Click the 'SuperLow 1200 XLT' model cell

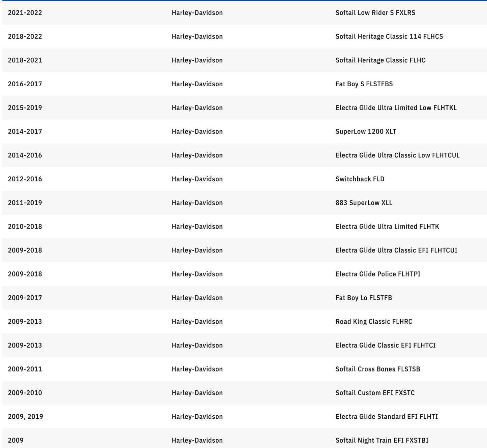click(366, 131)
